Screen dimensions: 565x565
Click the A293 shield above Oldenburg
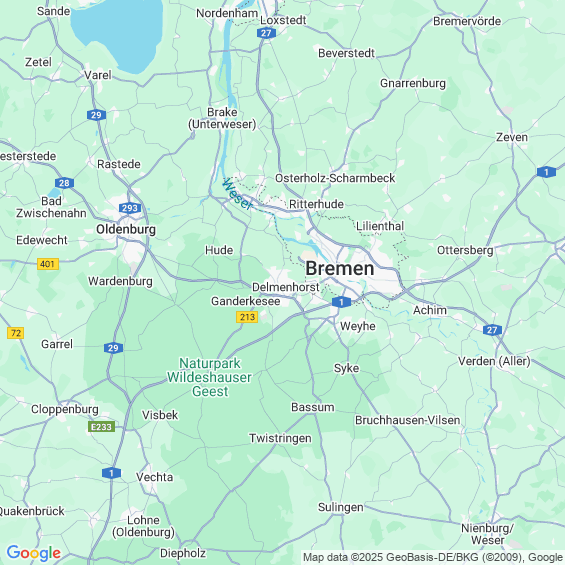[x=130, y=208]
